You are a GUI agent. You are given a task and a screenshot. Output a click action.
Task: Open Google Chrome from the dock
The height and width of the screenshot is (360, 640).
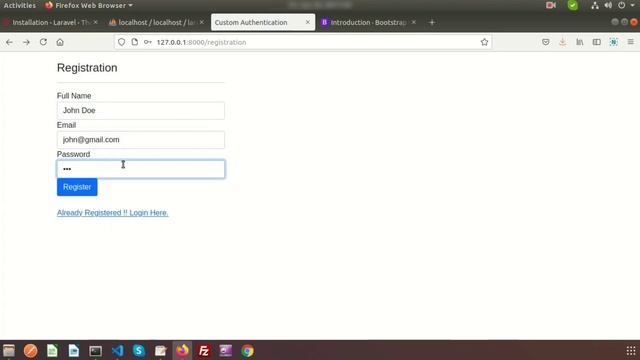247,351
